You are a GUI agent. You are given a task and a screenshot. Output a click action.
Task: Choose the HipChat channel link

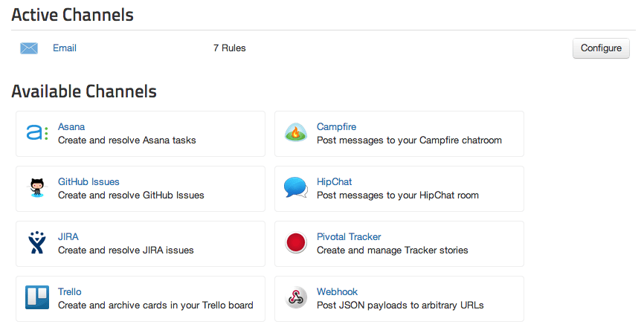335,182
